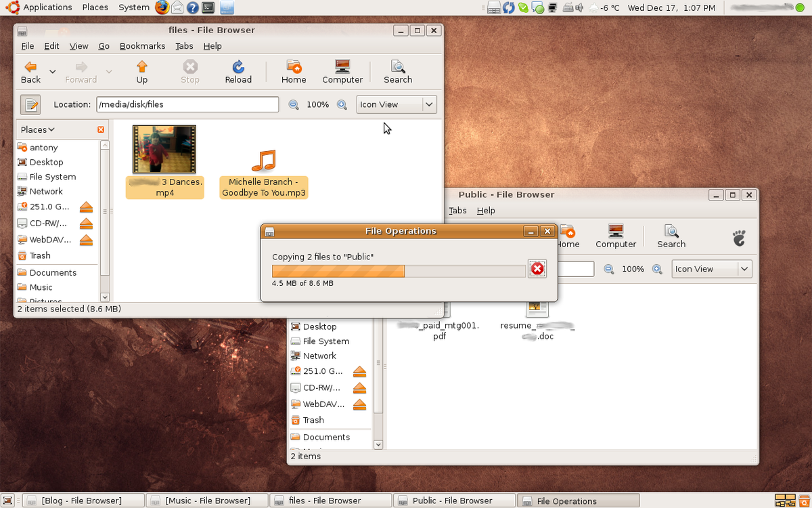Screen dimensions: 812x508
Task: Click the zoom-in magnifier icon
Action: [x=342, y=104]
